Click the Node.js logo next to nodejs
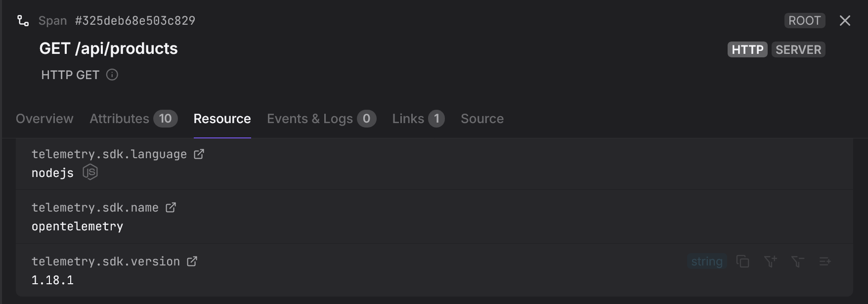The image size is (868, 304). click(x=90, y=173)
